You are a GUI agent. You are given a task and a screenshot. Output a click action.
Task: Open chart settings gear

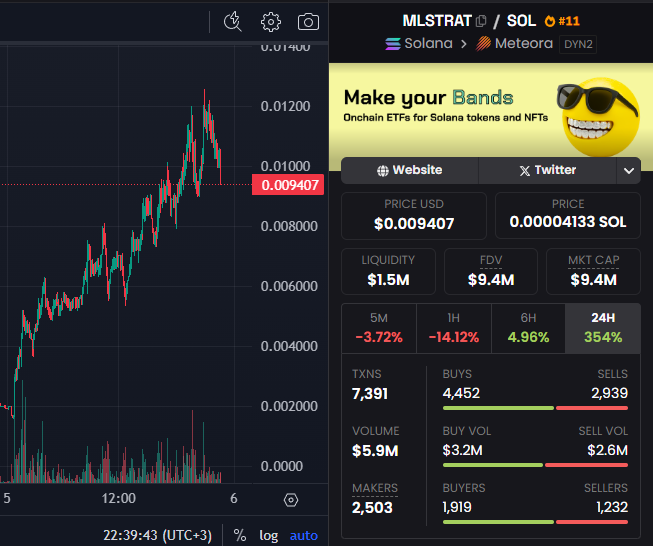coord(271,22)
